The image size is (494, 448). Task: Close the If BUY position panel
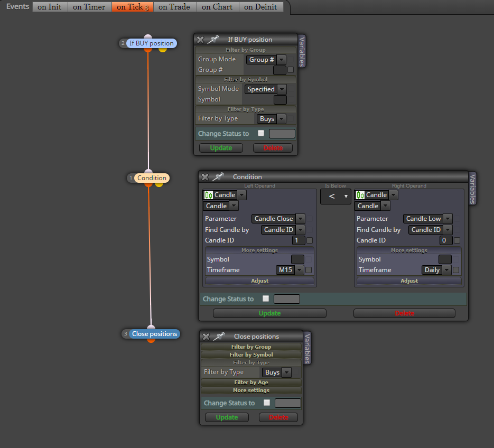200,40
